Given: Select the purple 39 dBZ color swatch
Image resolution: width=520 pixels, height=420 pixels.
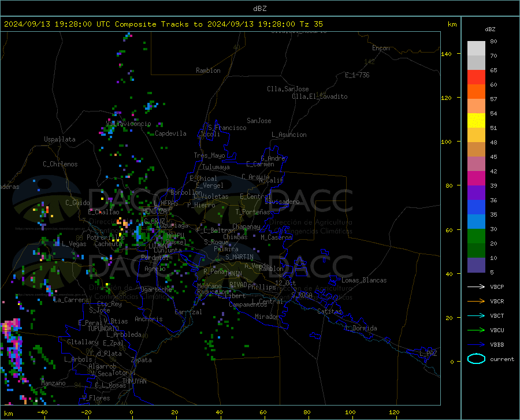Looking at the screenshot, I should pyautogui.click(x=476, y=193).
